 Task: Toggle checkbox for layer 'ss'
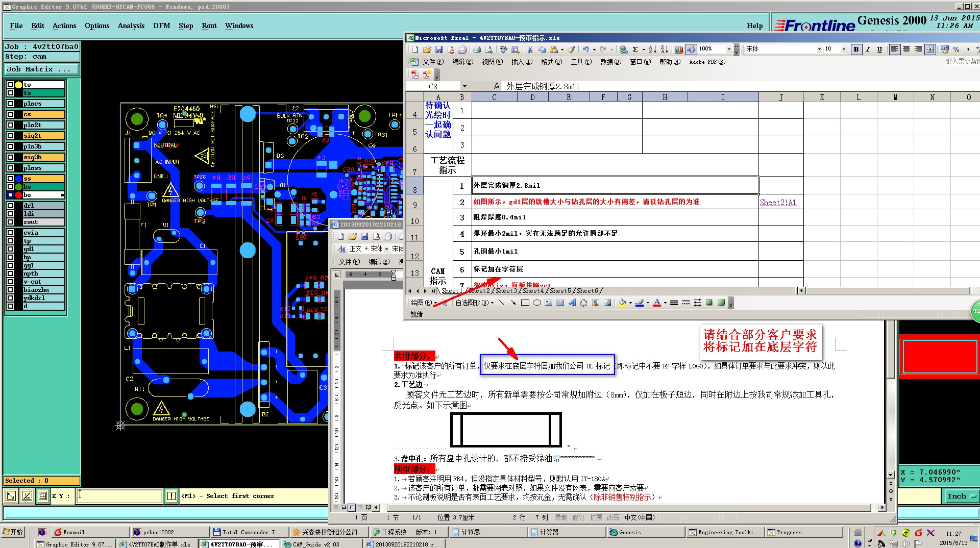10,179
